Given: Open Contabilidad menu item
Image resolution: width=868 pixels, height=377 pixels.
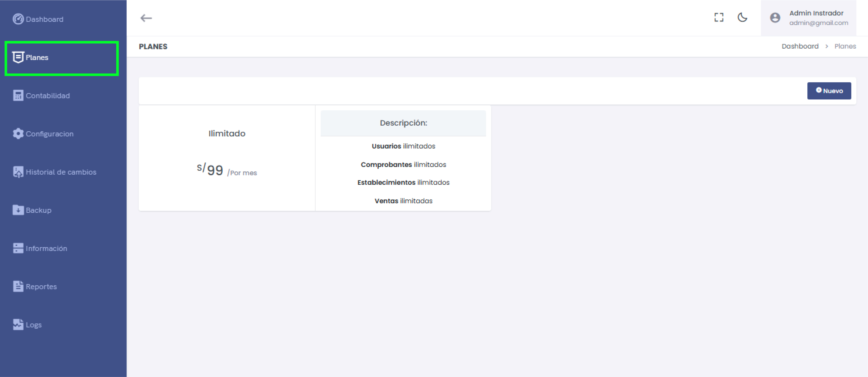Looking at the screenshot, I should (48, 96).
